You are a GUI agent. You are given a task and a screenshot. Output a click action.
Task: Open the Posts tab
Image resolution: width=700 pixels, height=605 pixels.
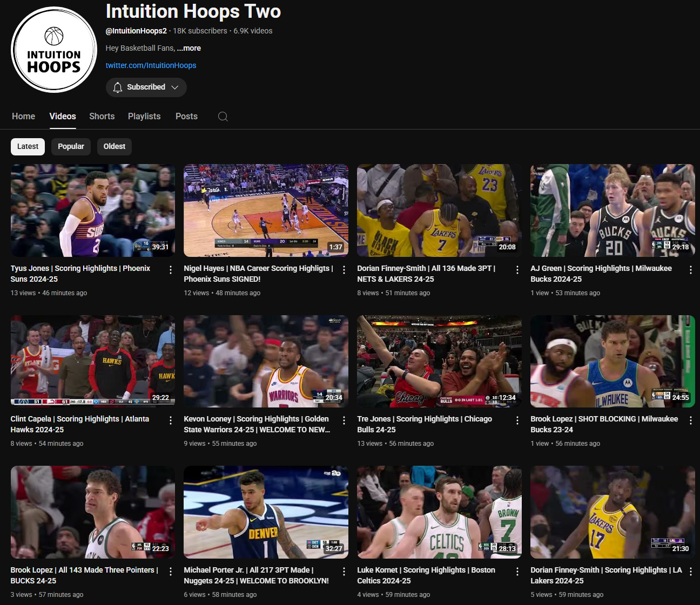coord(186,117)
